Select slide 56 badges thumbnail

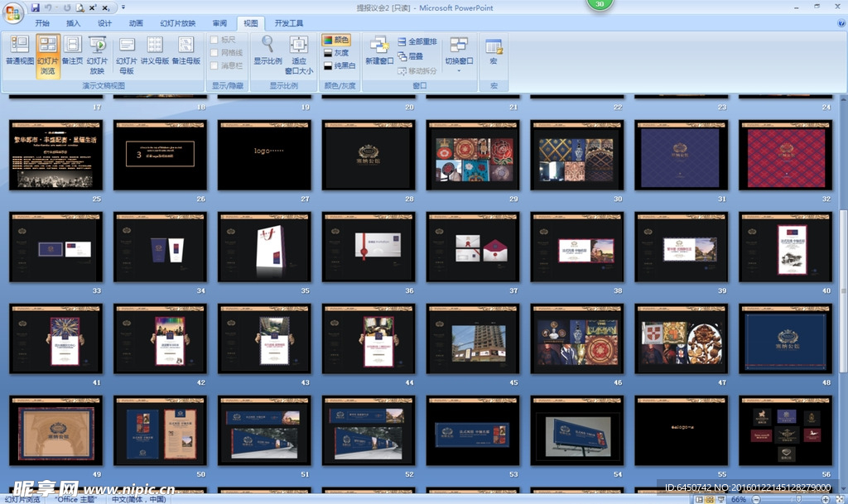coord(785,430)
